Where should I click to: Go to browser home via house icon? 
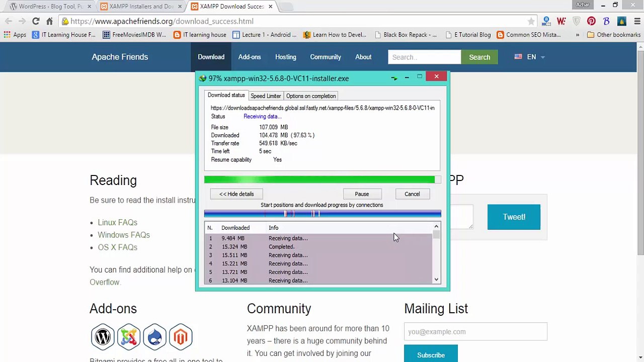[49, 21]
